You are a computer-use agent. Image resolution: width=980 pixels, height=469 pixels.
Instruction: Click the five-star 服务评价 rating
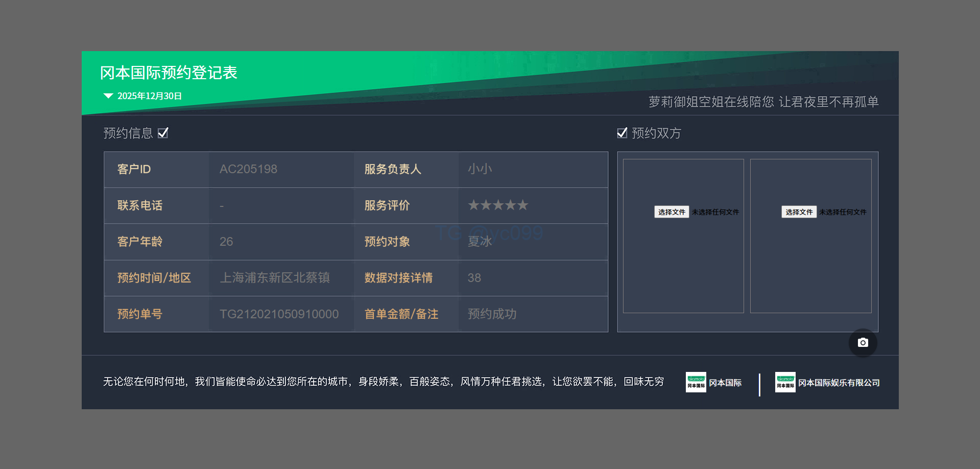[x=498, y=205]
